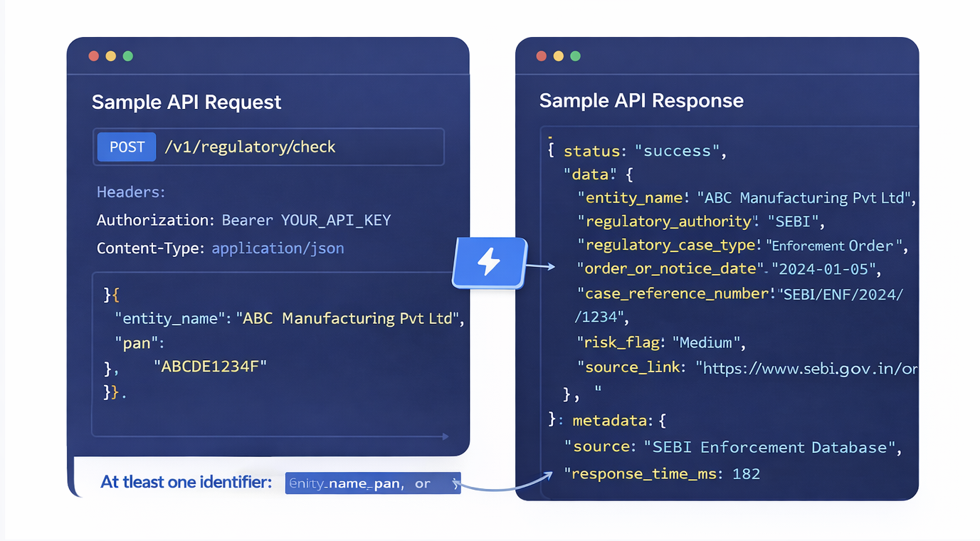
Task: Switch to the Sample API Request panel
Action: (x=186, y=102)
